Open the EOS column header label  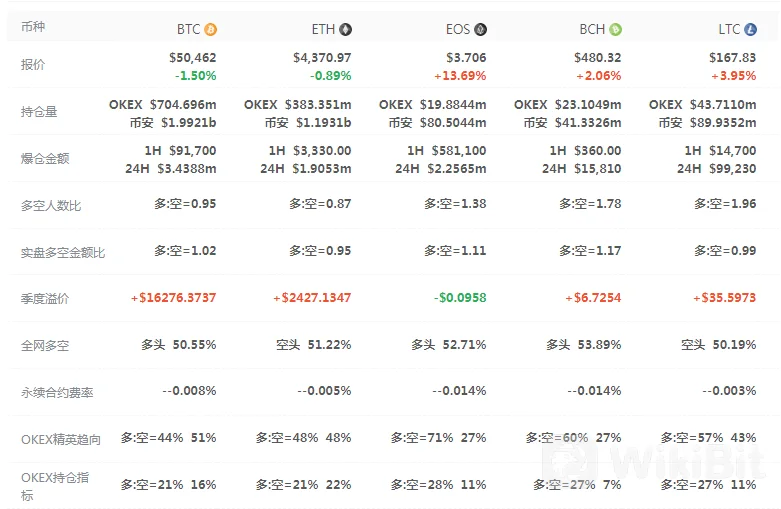click(458, 30)
